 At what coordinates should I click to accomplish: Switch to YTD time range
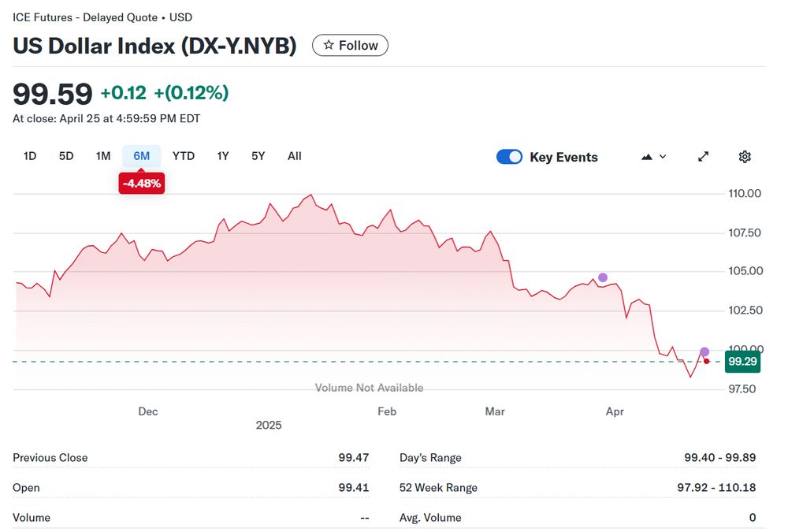point(184,156)
